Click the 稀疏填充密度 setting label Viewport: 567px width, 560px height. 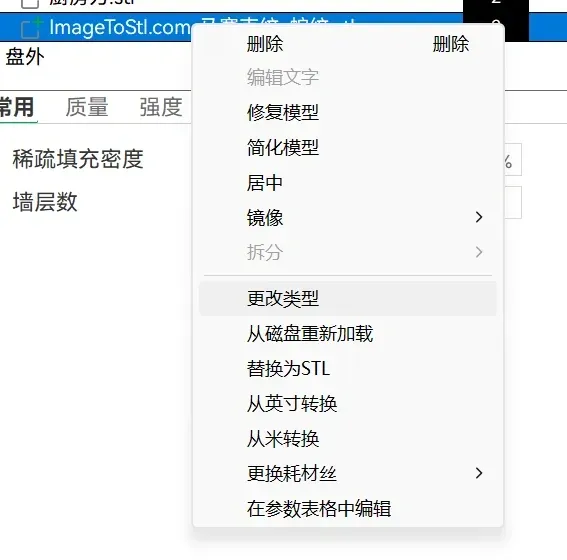(x=78, y=159)
